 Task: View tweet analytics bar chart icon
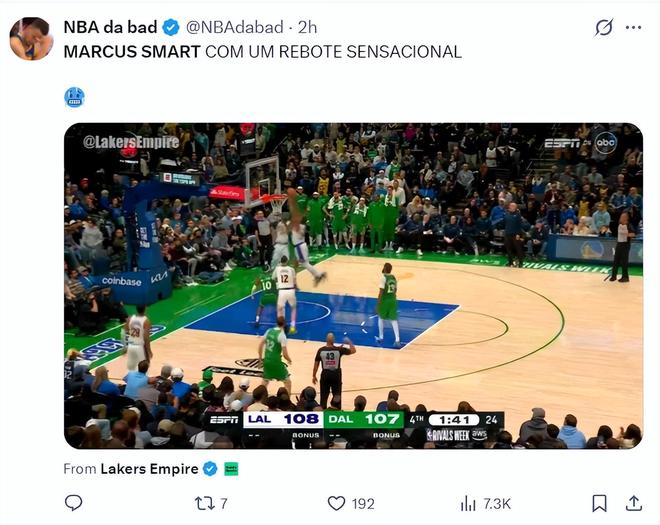click(468, 503)
